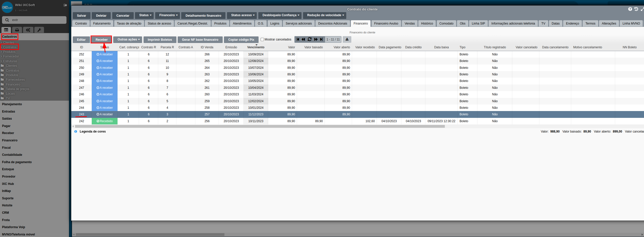The height and width of the screenshot is (237, 644).
Task: Click the Imprimir Boletos button
Action: (160, 40)
